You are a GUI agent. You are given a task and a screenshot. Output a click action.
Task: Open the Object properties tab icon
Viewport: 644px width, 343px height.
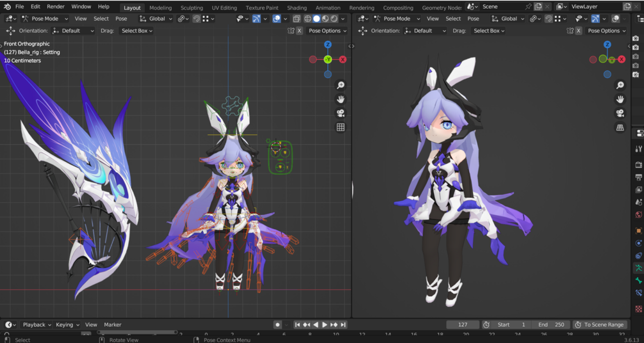coord(639,230)
